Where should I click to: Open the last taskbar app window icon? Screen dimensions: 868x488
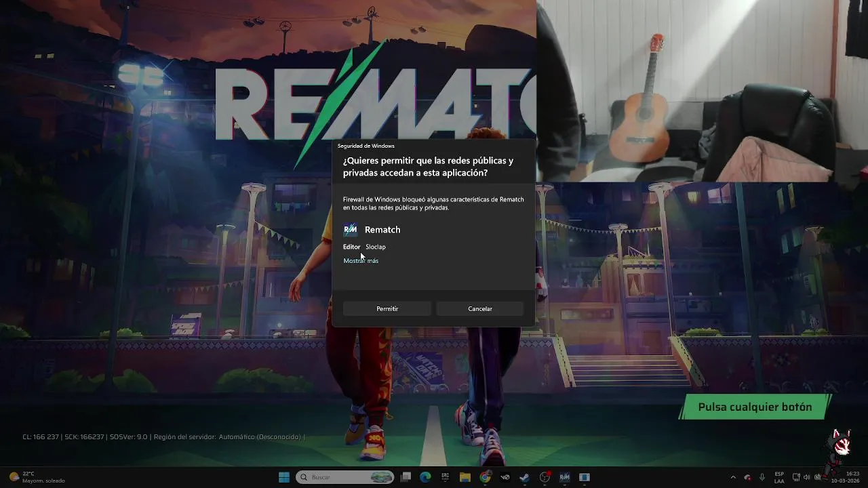coord(585,477)
